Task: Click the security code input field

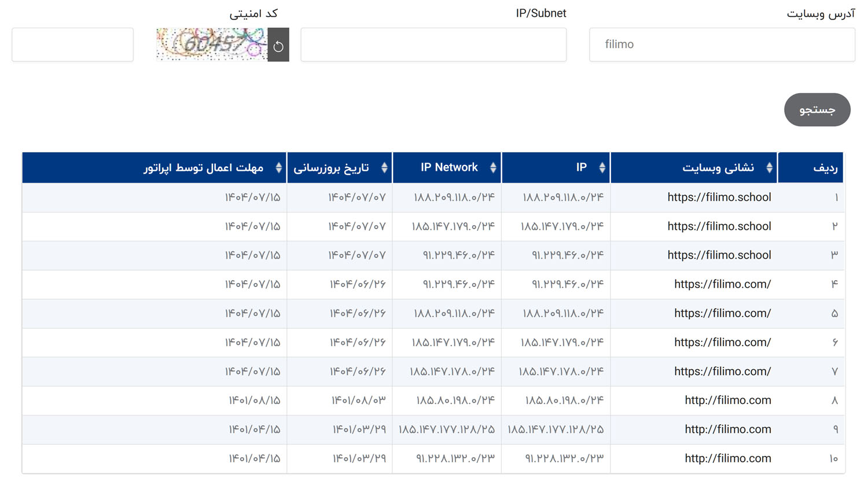Action: (x=72, y=45)
